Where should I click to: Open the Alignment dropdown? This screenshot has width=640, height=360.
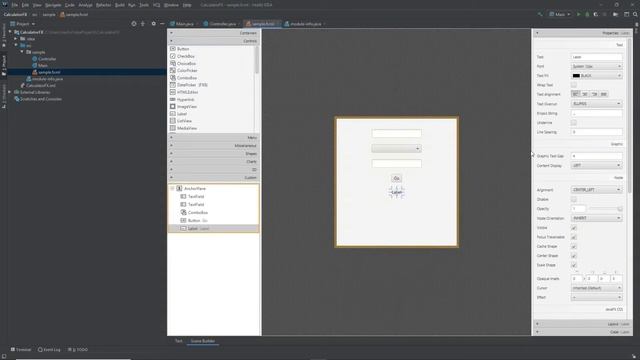pos(596,190)
